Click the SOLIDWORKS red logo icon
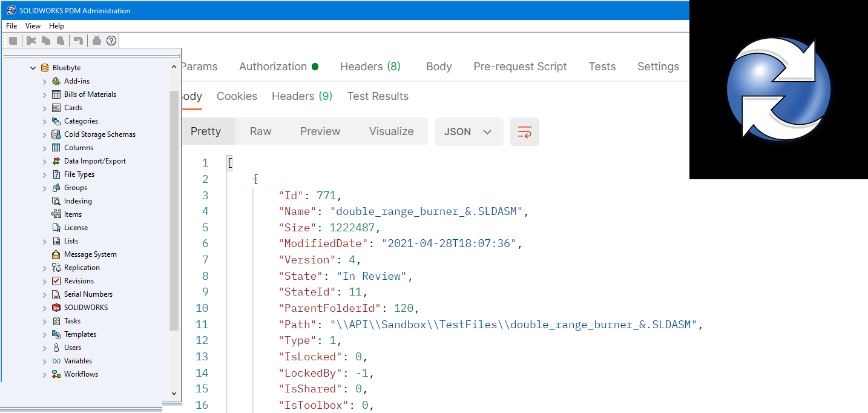 click(56, 308)
